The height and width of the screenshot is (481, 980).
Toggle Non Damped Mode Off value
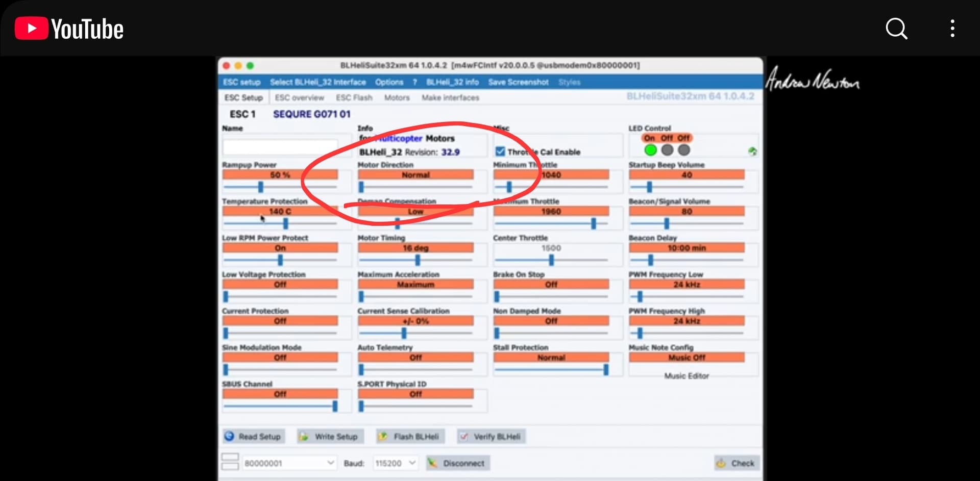(551, 321)
